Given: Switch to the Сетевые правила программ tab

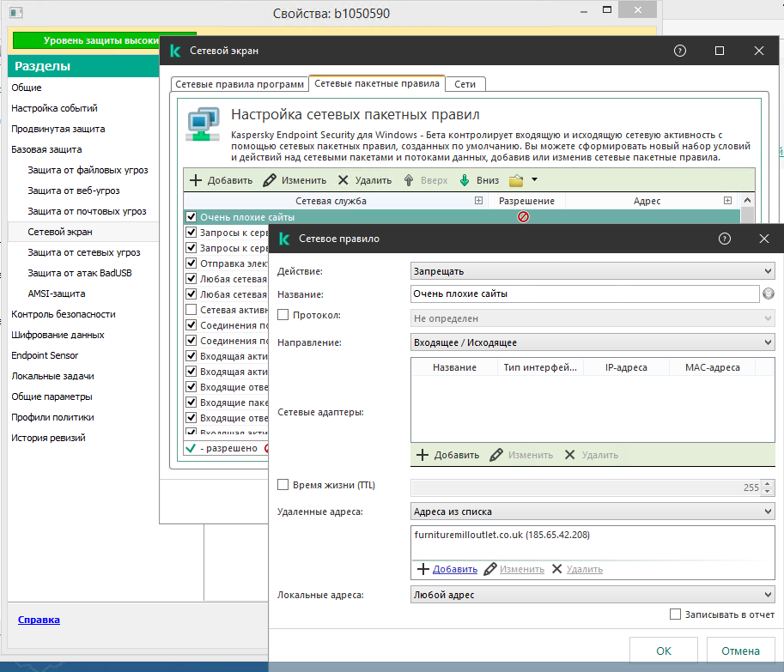Looking at the screenshot, I should pyautogui.click(x=240, y=84).
